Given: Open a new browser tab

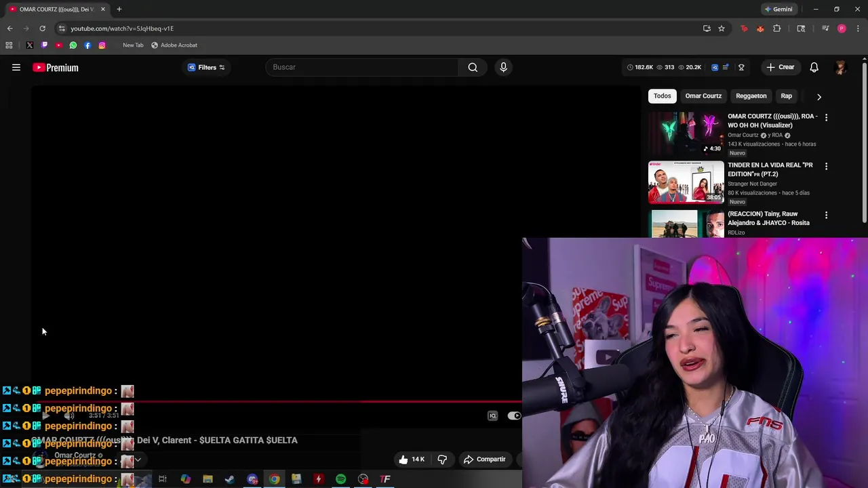Looking at the screenshot, I should tap(119, 9).
